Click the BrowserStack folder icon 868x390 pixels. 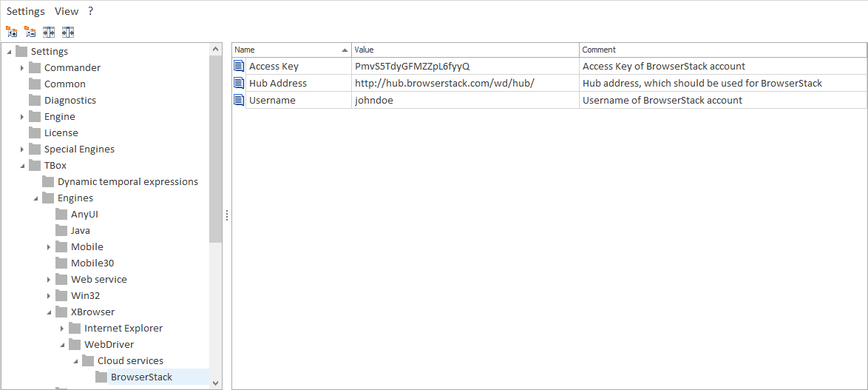coord(101,377)
